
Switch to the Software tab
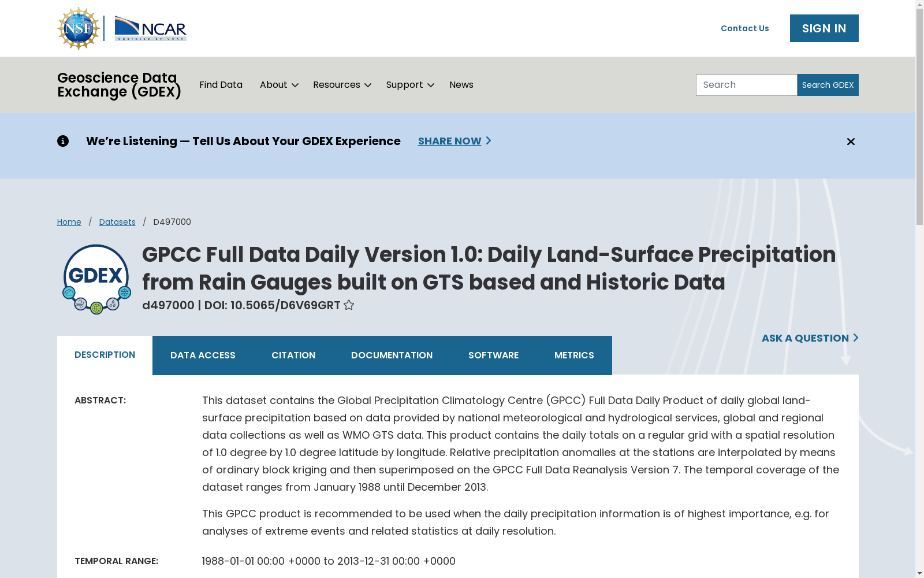tap(493, 355)
